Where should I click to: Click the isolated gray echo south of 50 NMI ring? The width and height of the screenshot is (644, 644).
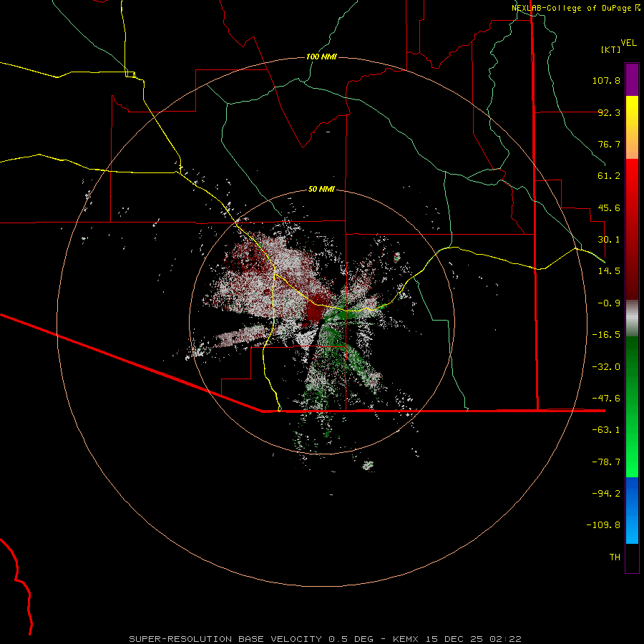(x=368, y=465)
